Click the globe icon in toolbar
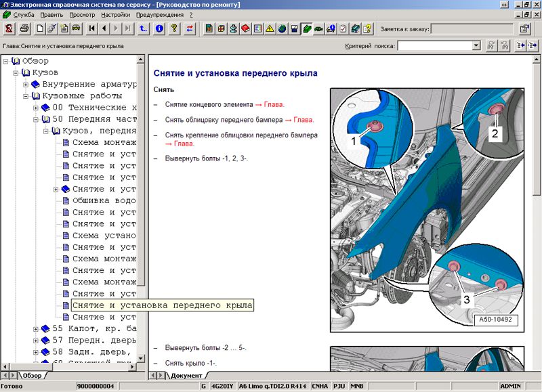542x392 pixels. click(x=282, y=28)
